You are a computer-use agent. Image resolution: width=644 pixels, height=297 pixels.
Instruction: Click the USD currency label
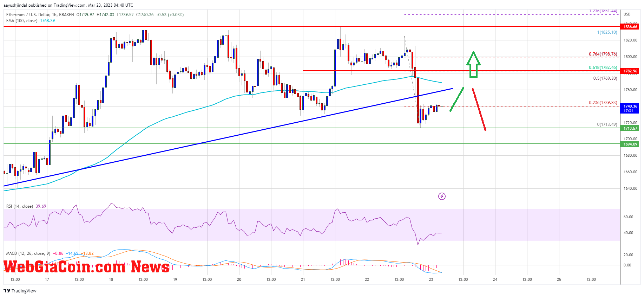(x=627, y=14)
